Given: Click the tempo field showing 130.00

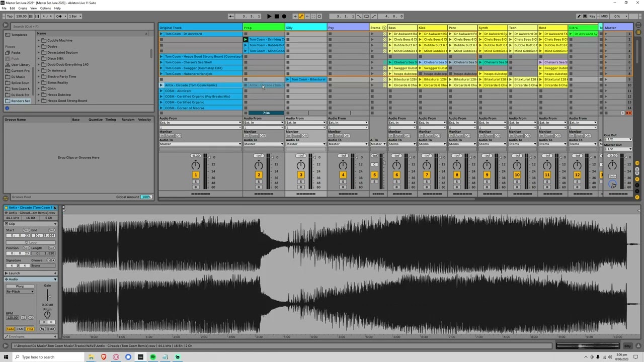Looking at the screenshot, I should point(21,16).
